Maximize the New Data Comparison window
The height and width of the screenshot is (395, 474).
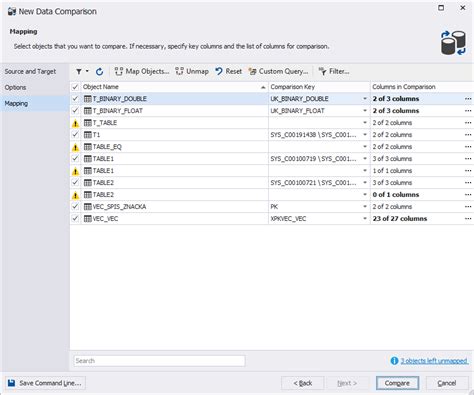pos(441,8)
